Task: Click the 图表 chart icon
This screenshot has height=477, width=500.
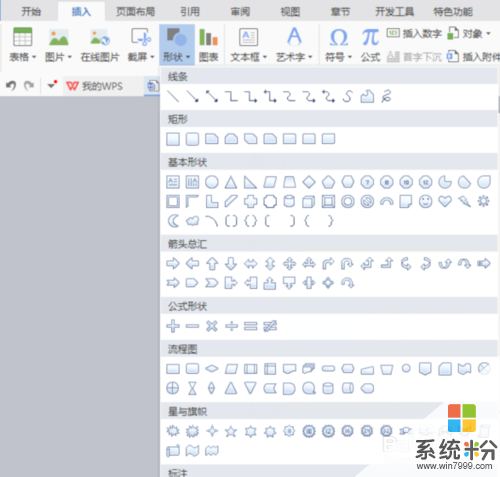Action: click(x=208, y=37)
